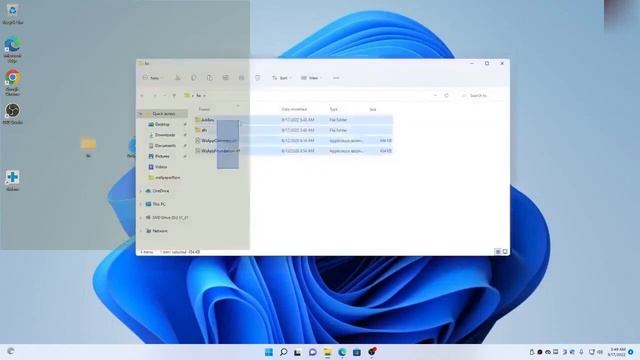
Task: Open the New item menu in File Explorer
Action: [x=152, y=78]
